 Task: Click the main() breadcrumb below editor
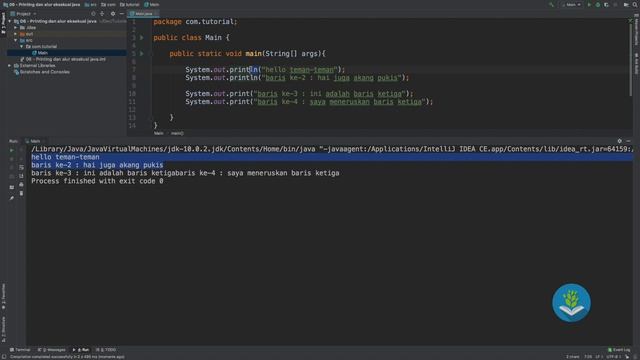click(177, 133)
